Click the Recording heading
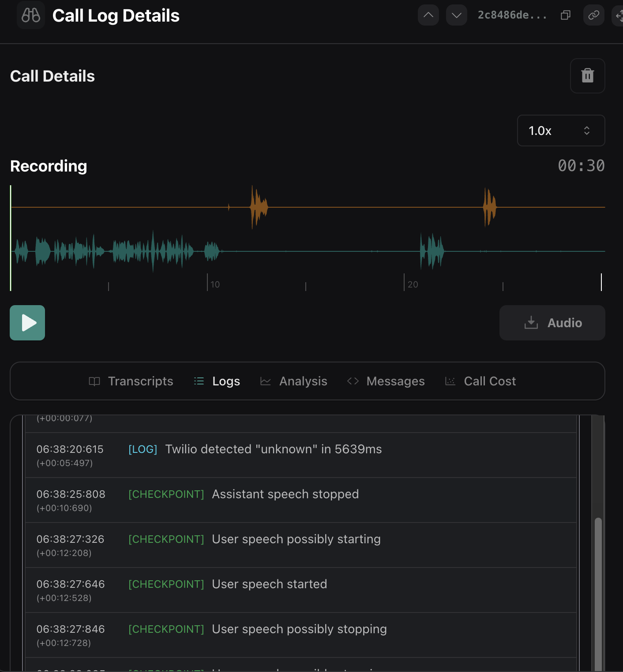 (x=49, y=166)
